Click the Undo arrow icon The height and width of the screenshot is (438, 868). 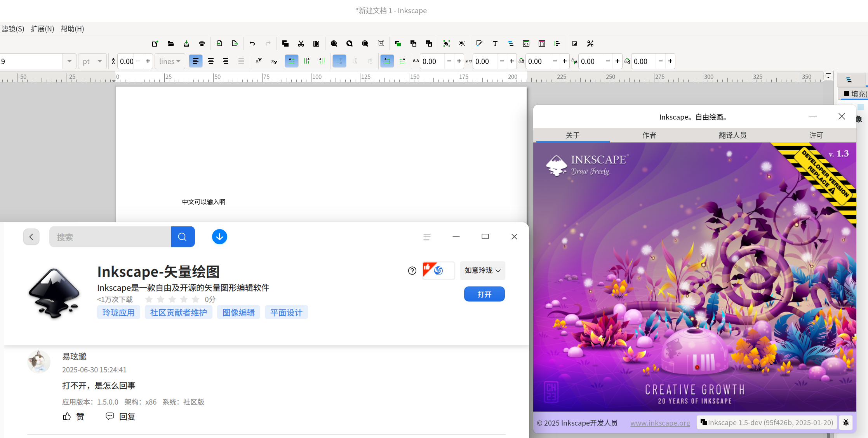252,43
